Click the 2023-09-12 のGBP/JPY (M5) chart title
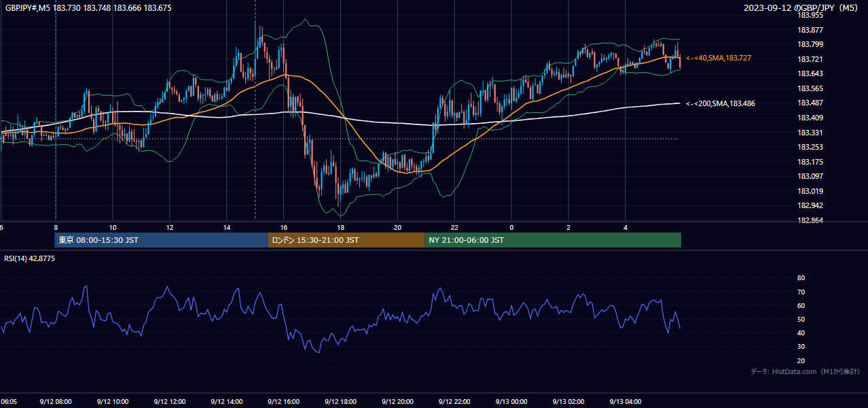 click(x=801, y=7)
